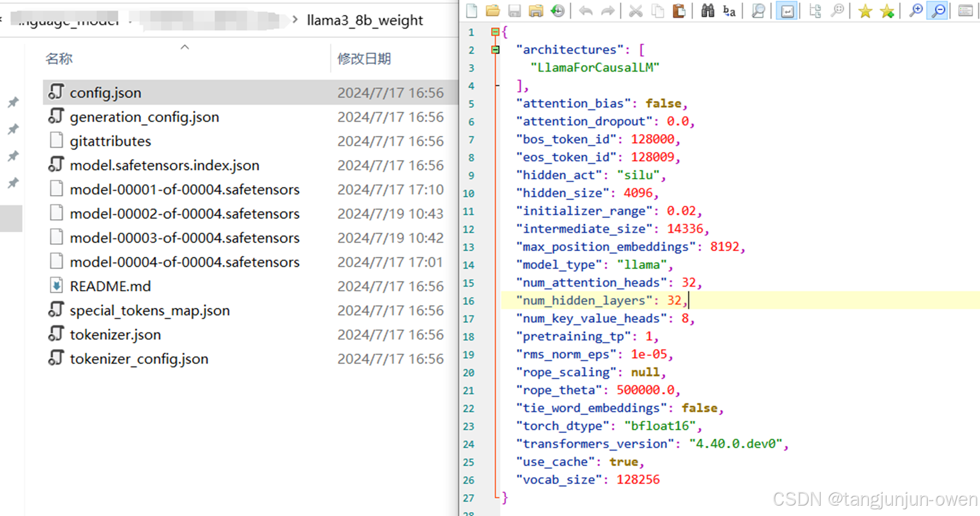This screenshot has width=980, height=516.
Task: Copy selection using the copy icon
Action: tap(657, 10)
